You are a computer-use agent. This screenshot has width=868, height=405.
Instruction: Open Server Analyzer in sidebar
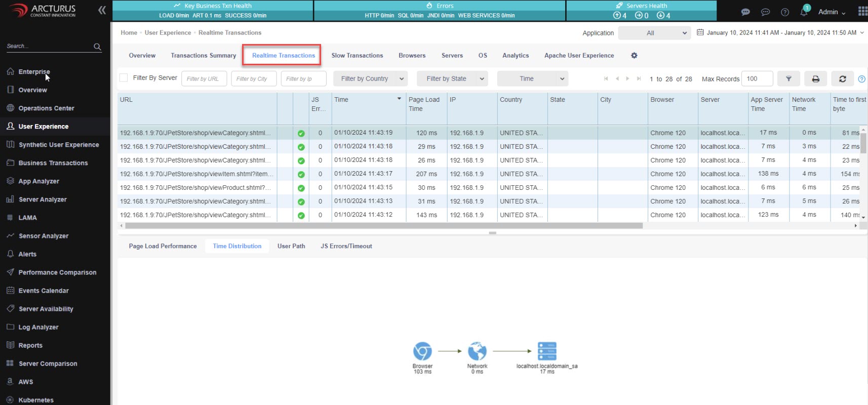pyautogui.click(x=43, y=199)
